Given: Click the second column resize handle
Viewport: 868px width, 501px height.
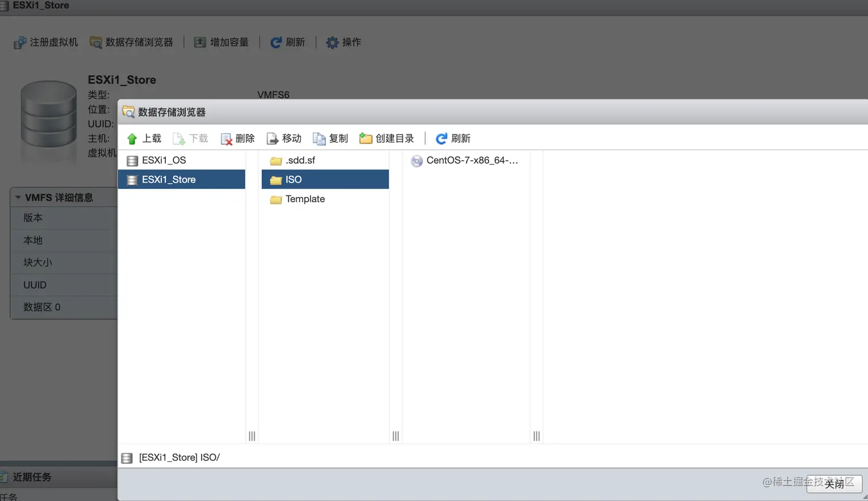Looking at the screenshot, I should tap(396, 436).
